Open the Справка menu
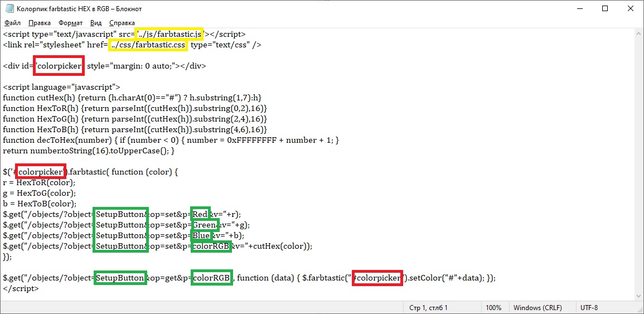This screenshot has width=644, height=314. coord(122,23)
